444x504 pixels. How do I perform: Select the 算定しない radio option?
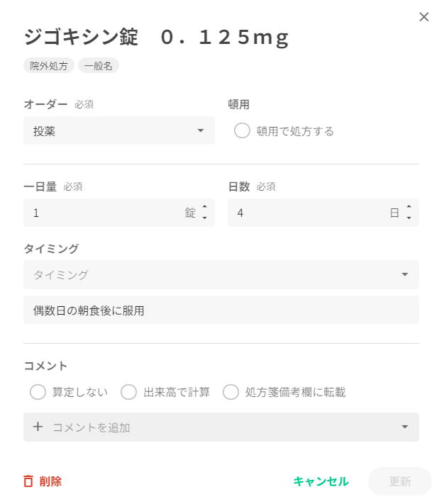pyautogui.click(x=38, y=392)
